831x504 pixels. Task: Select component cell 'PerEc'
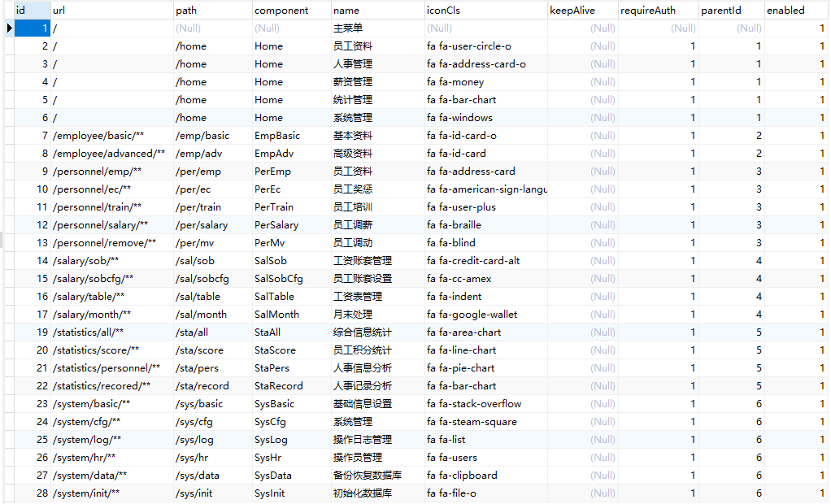(291, 189)
